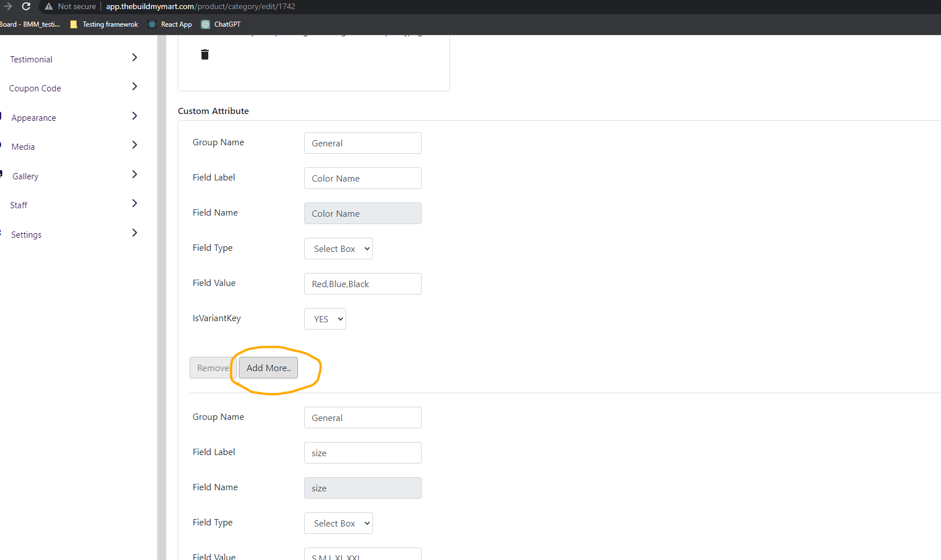941x560 pixels.
Task: Open Testimonial in the sidebar
Action: 31,60
